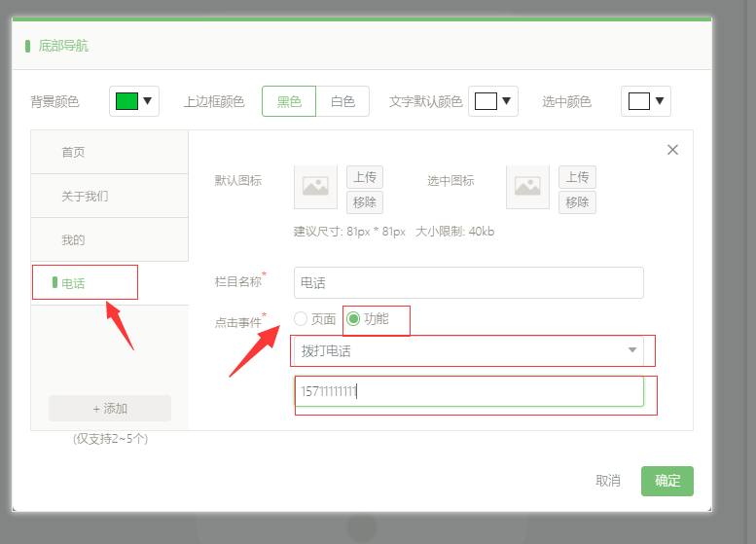Close the item edit panel with X
This screenshot has width=756, height=544.
[672, 150]
